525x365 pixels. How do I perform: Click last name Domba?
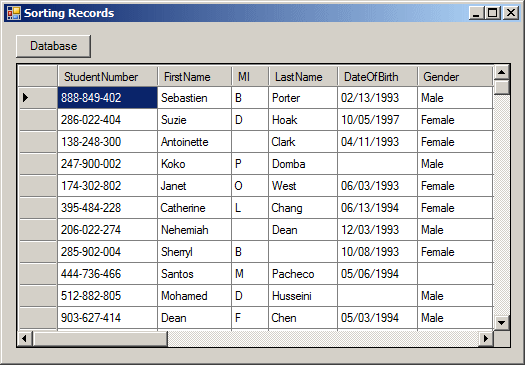(x=303, y=164)
